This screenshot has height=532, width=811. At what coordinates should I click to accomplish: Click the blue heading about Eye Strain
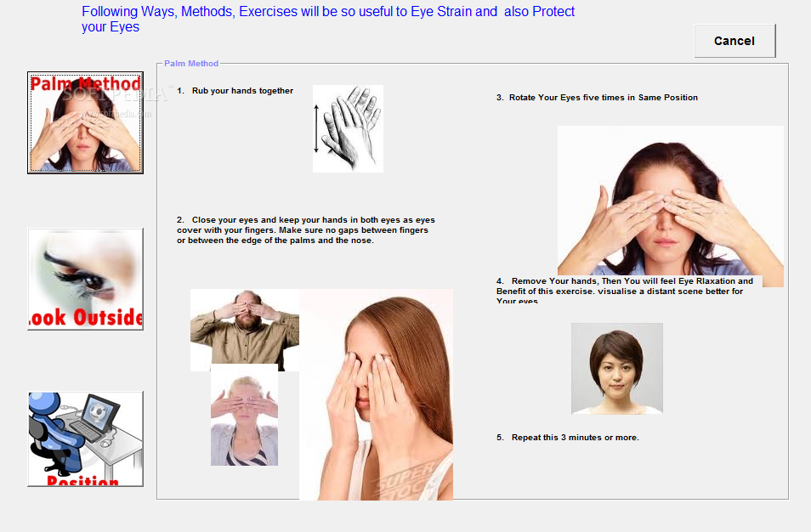[328, 20]
